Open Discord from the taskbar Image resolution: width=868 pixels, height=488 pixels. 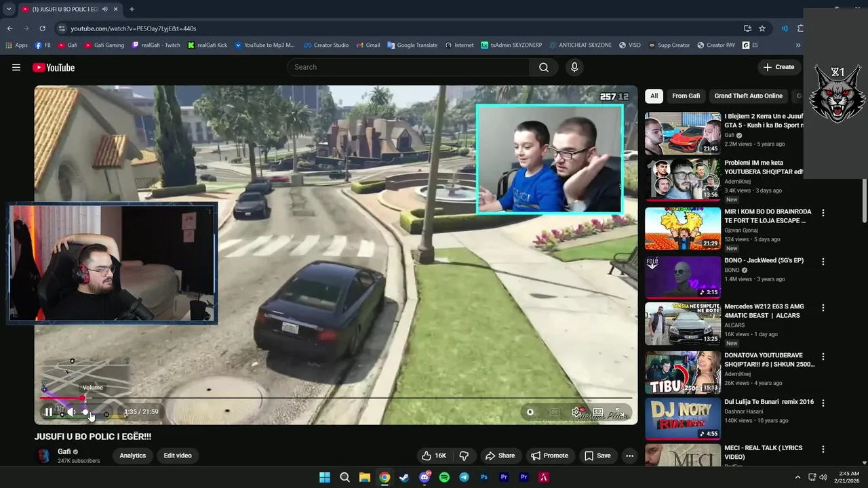tap(425, 477)
